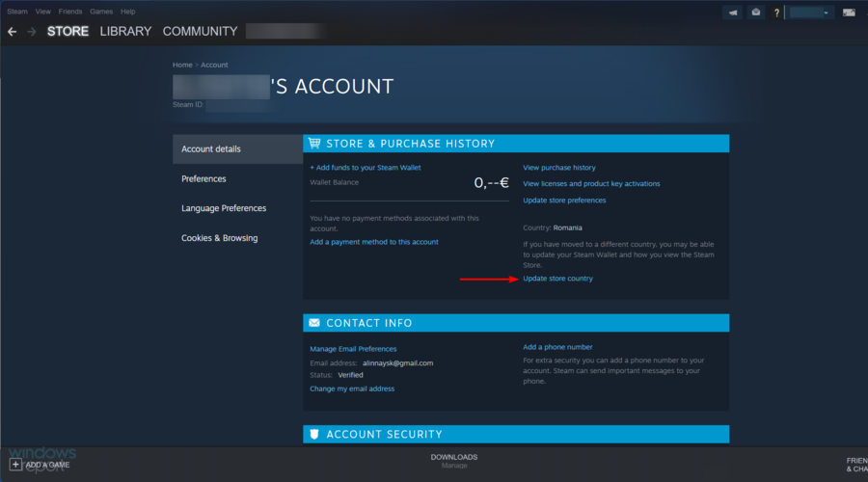Click the shopping cart icon in Store header
The width and height of the screenshot is (868, 482).
[x=314, y=144]
